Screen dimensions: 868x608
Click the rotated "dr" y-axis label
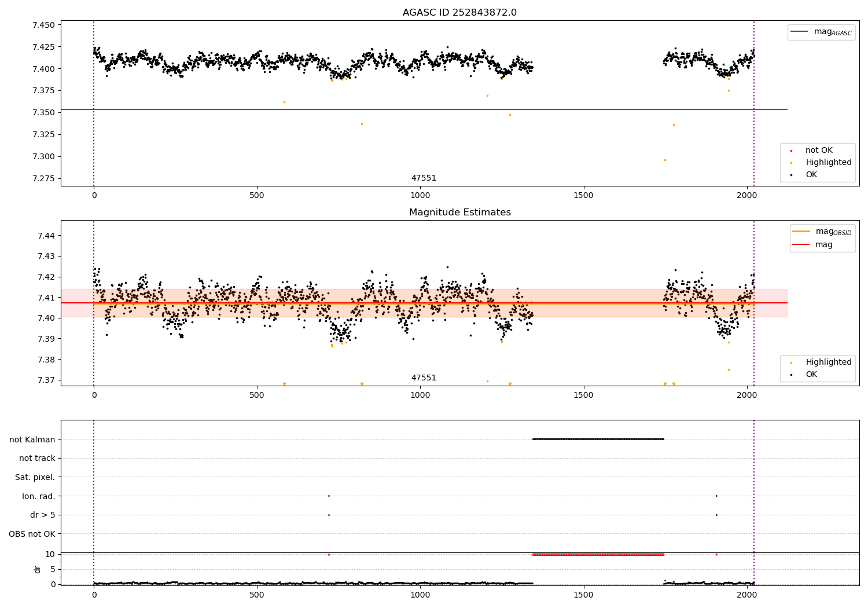point(38,569)
